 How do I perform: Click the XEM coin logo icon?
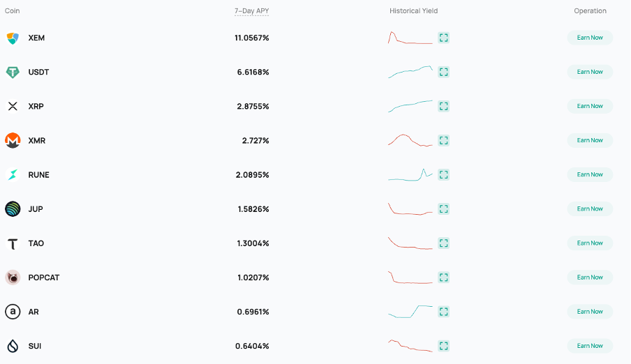point(13,38)
